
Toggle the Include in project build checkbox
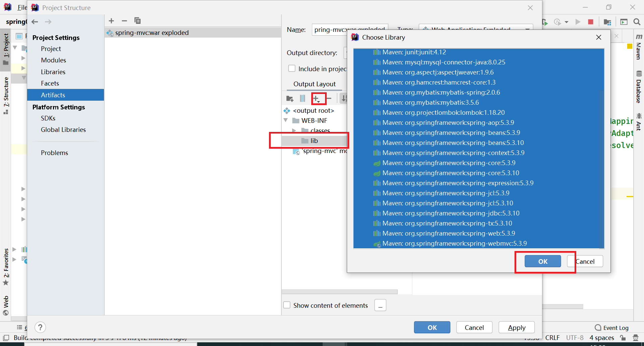pyautogui.click(x=292, y=68)
